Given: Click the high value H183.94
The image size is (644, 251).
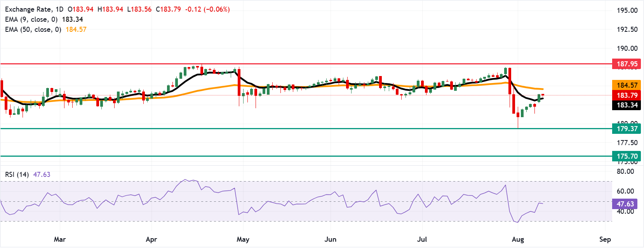Looking at the screenshot, I should (x=110, y=9).
